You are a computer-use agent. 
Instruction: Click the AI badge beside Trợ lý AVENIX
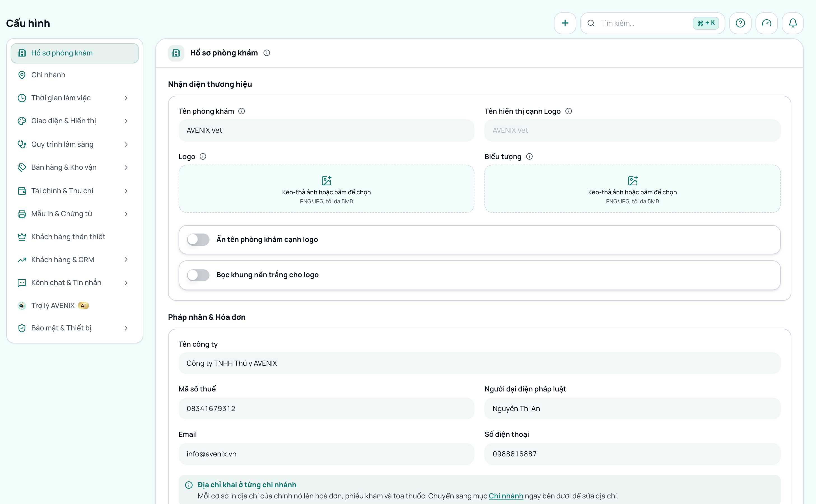click(x=83, y=306)
